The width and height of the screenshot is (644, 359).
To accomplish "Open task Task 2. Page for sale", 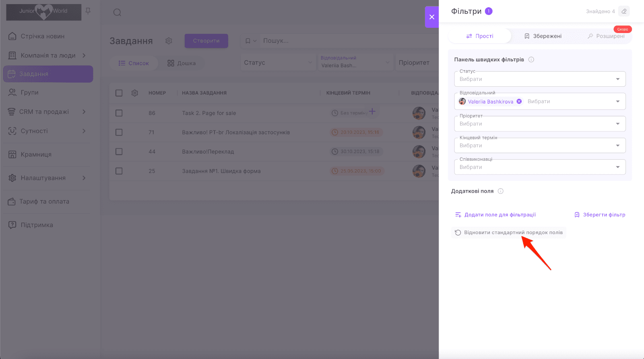I will (x=209, y=113).
